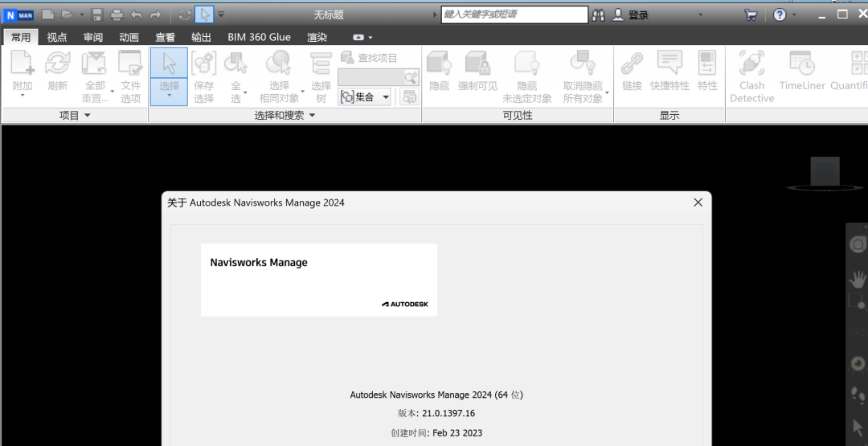Click the Sign In (登录) button
The width and height of the screenshot is (868, 446).
click(x=631, y=14)
